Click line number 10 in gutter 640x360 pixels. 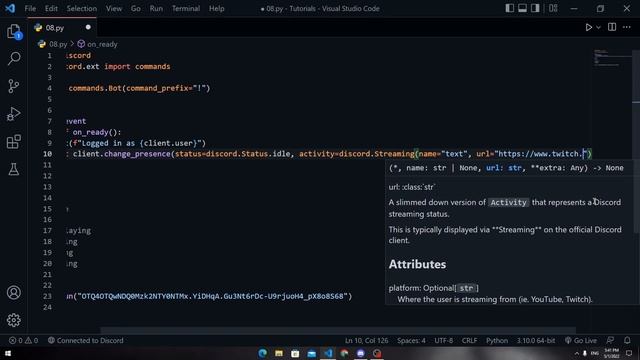tap(48, 154)
